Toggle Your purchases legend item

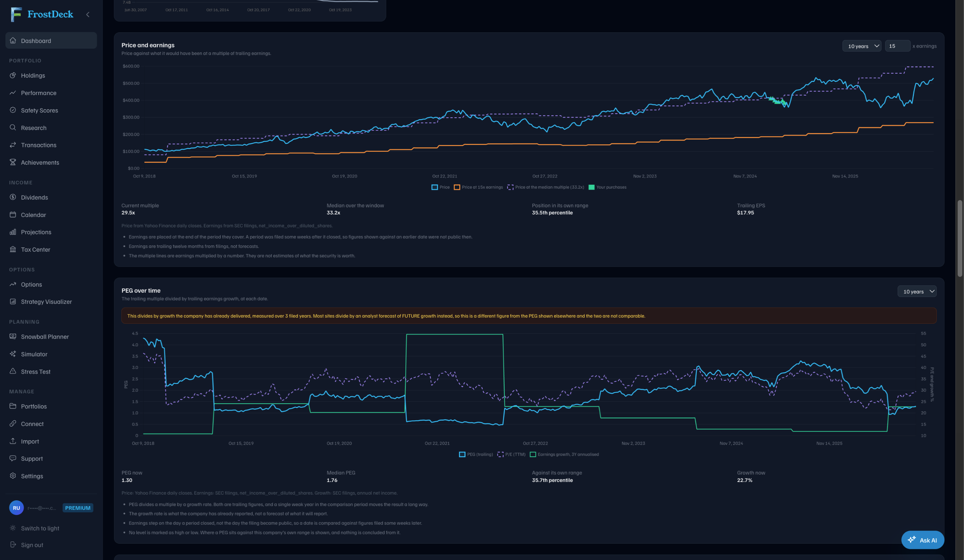(x=607, y=187)
